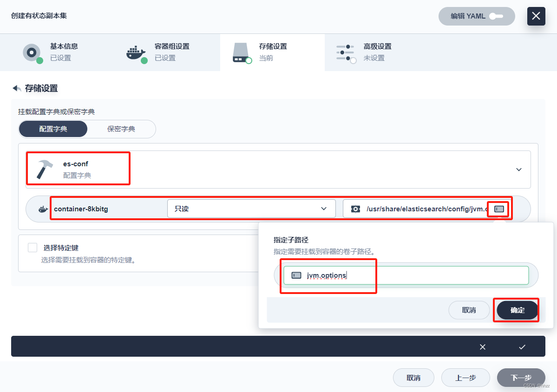
Task: Select the 基本信息 step circle icon
Action: pos(32,52)
